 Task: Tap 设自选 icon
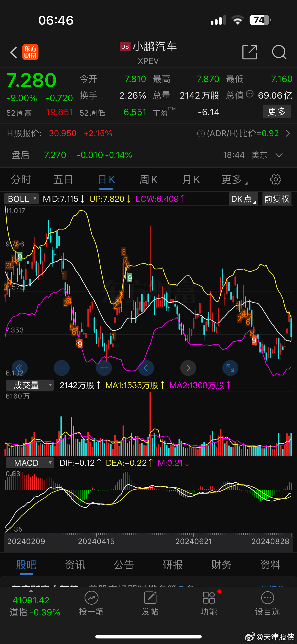click(x=268, y=598)
